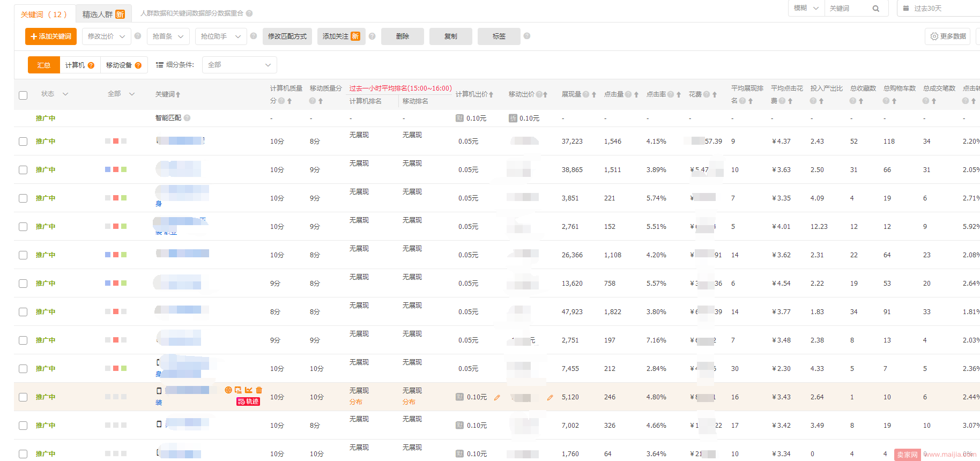Open help icon next to 添加关注
The width and height of the screenshot is (980, 461).
coord(372,36)
